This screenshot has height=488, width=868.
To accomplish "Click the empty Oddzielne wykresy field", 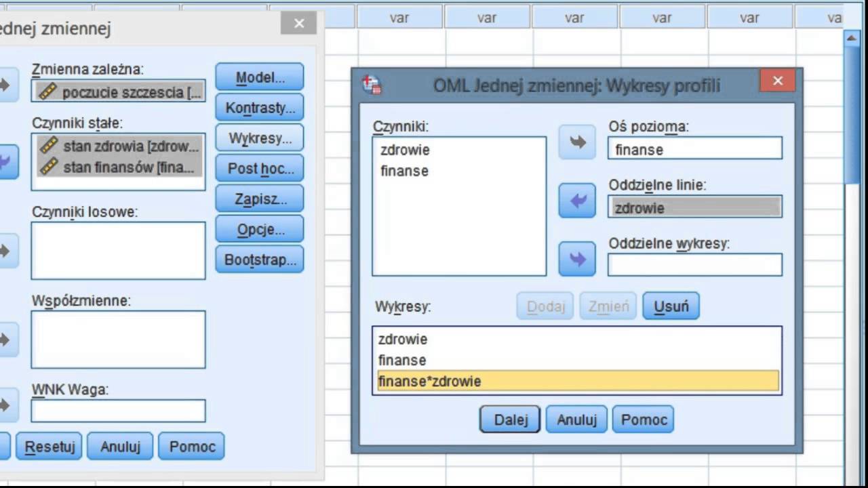I will [695, 265].
